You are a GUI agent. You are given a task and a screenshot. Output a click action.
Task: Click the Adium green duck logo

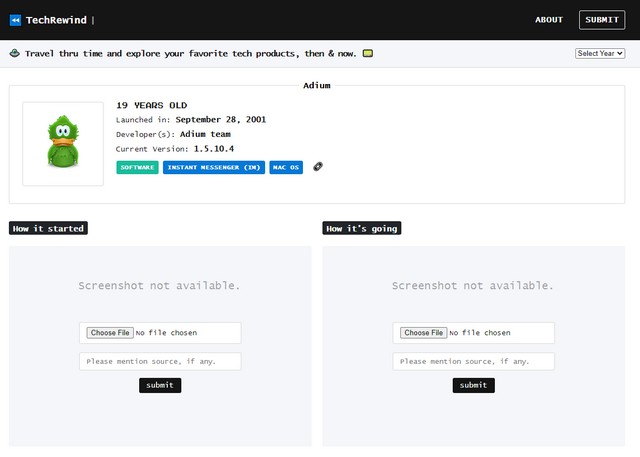point(63,141)
